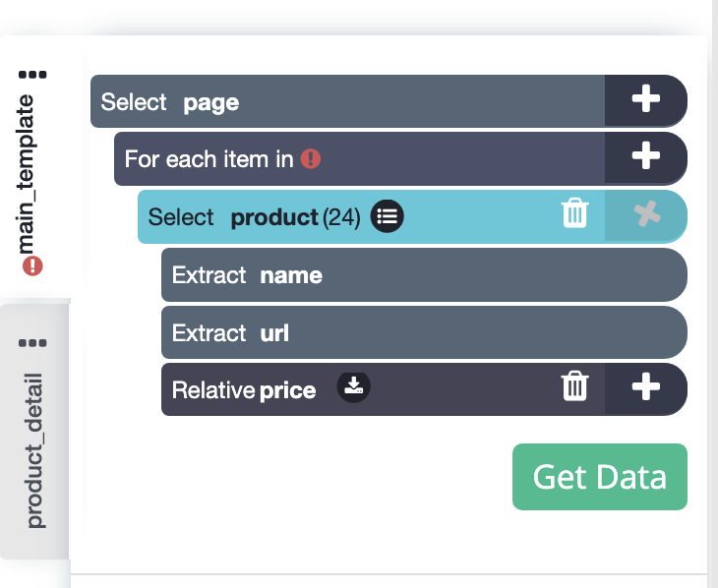Click the plus icon on For each item row

click(x=645, y=157)
